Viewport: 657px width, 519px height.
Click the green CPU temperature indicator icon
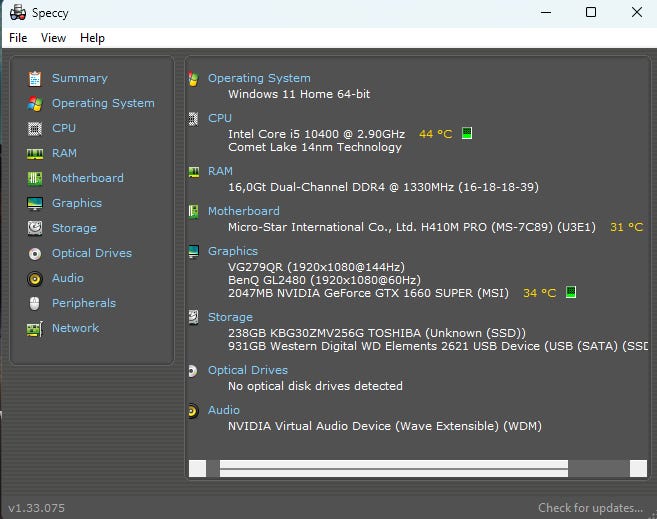tap(467, 133)
